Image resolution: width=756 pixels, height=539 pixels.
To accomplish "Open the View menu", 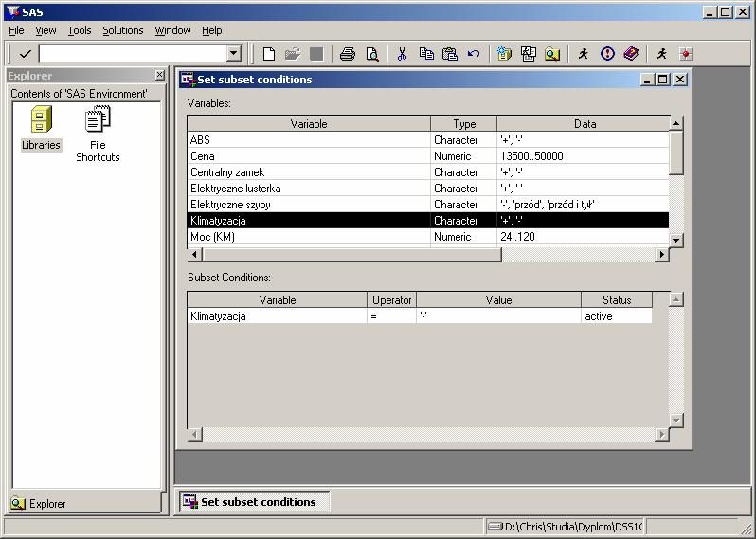I will tap(45, 30).
